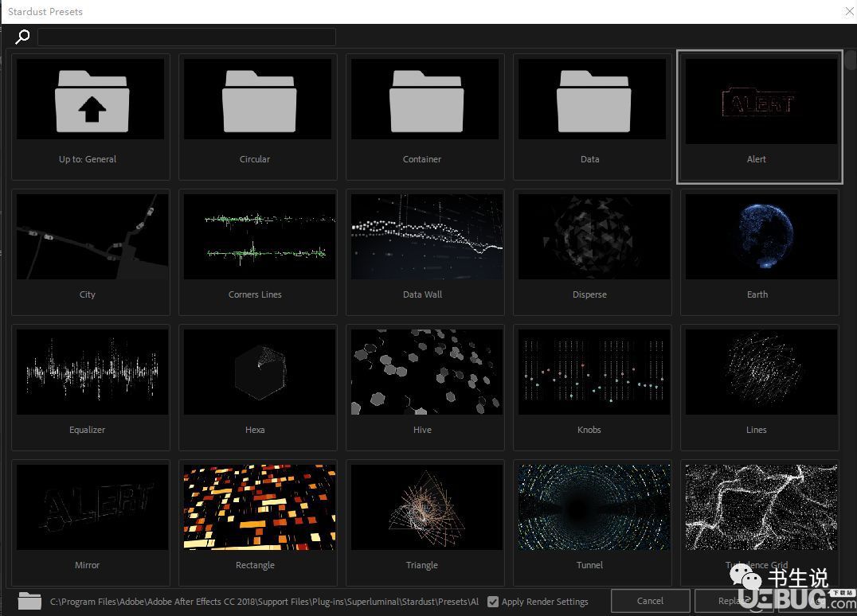
Task: Click the magnifier search icon
Action: (x=22, y=37)
